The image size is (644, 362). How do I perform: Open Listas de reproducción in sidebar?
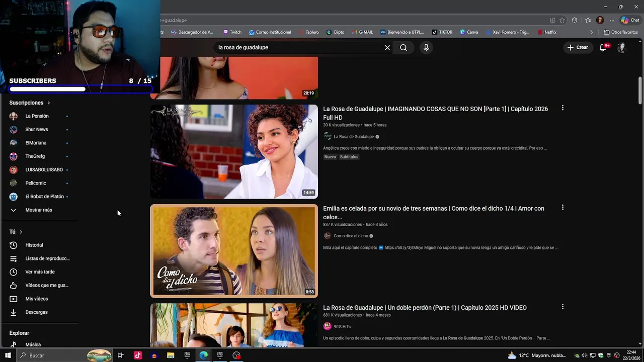pyautogui.click(x=39, y=258)
